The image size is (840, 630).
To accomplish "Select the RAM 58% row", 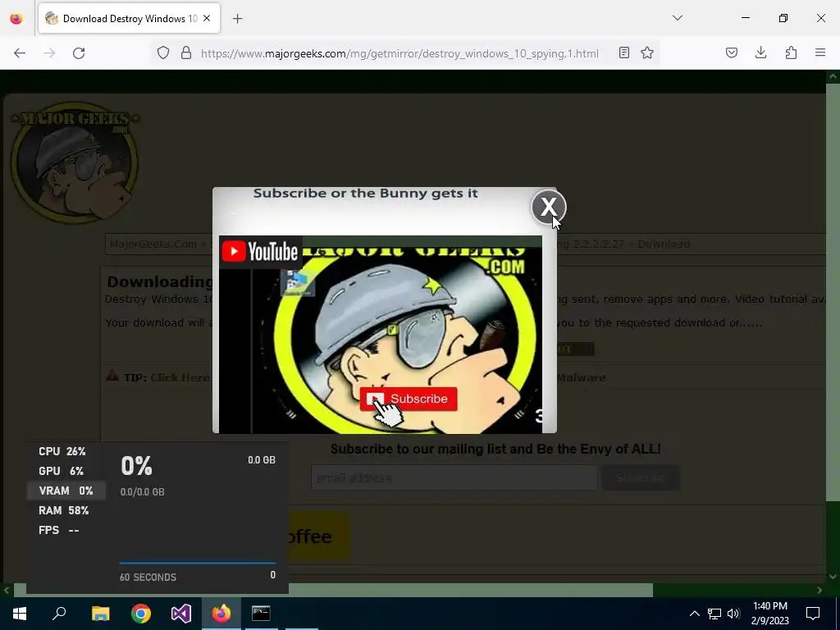I will 66,510.
